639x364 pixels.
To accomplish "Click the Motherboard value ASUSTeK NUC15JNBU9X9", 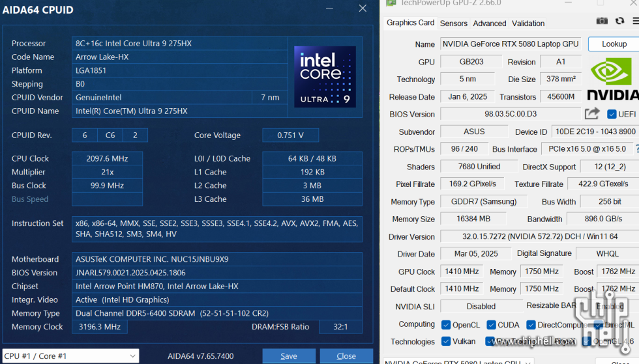I will [216, 259].
